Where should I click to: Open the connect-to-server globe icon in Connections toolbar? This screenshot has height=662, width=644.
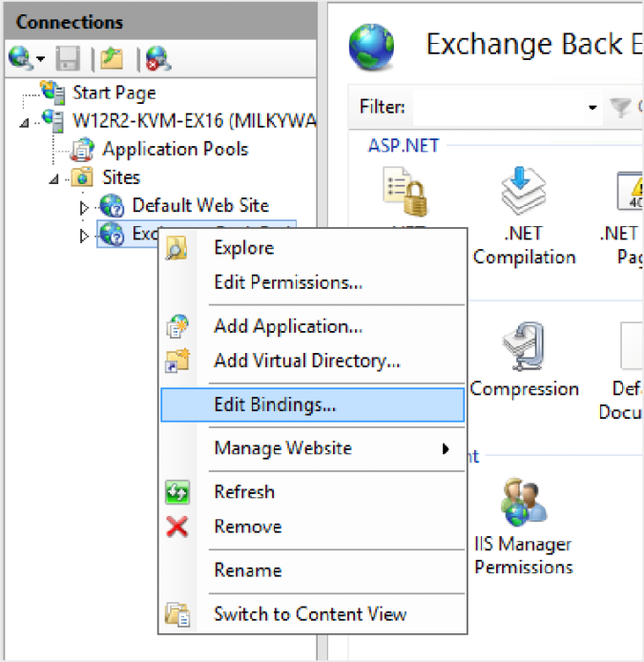[20, 58]
